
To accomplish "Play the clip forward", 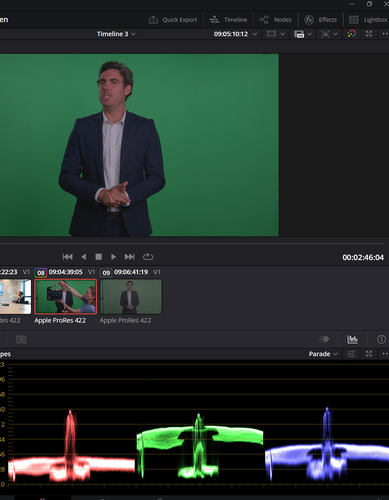I will coord(113,257).
